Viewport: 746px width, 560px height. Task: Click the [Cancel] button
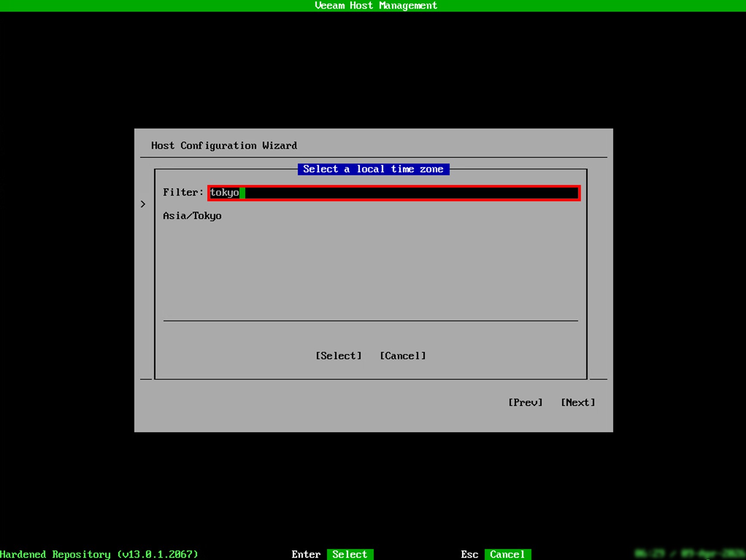(402, 355)
